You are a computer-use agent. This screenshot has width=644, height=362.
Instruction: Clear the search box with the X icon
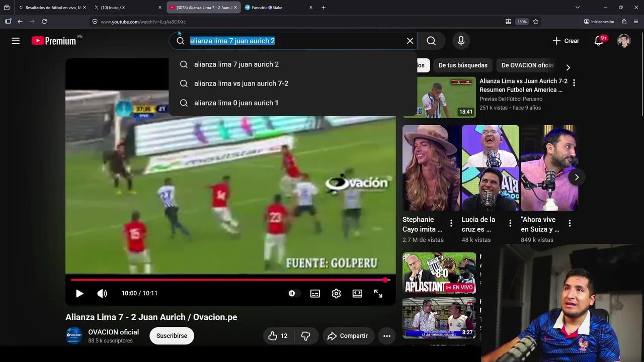(x=410, y=41)
